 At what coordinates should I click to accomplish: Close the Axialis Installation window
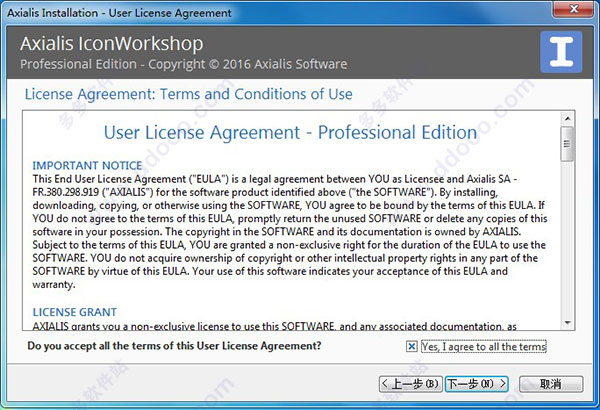point(574,9)
